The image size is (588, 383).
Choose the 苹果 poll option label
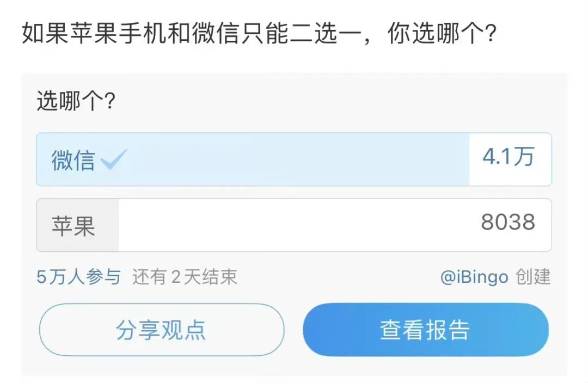(x=73, y=225)
